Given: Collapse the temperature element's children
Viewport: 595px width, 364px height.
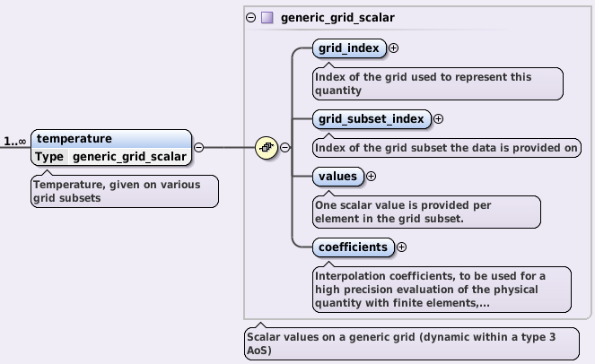Looking at the screenshot, I should pyautogui.click(x=198, y=148).
